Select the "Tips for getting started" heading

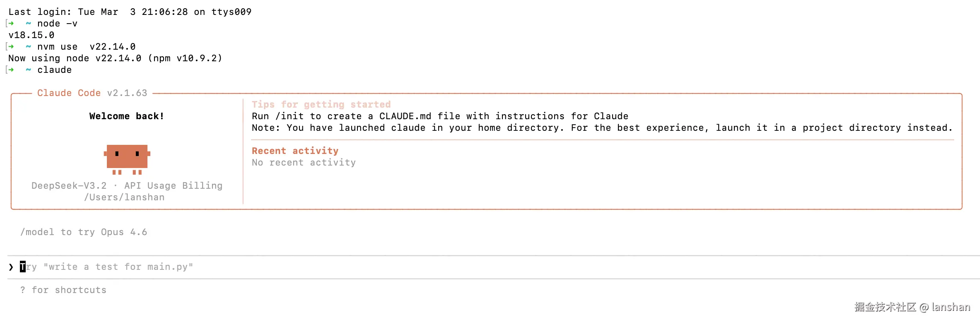click(321, 105)
